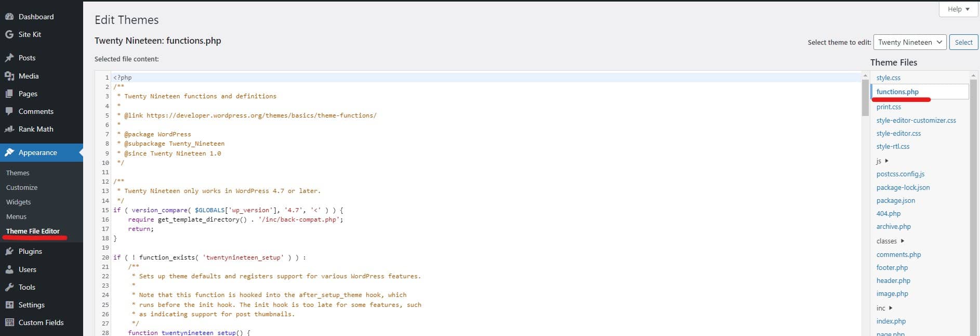980x336 pixels.
Task: Click the Posts pushpin icon
Action: click(x=9, y=58)
